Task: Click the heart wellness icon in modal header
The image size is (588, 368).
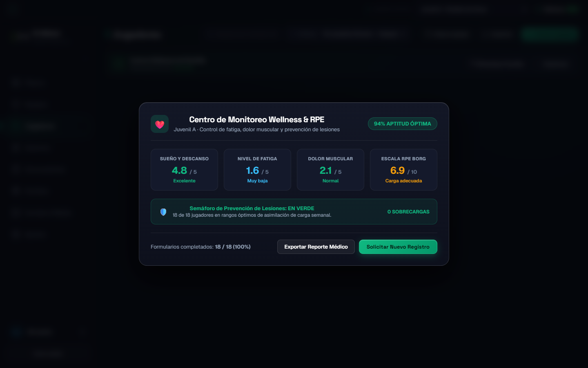Action: 160,124
